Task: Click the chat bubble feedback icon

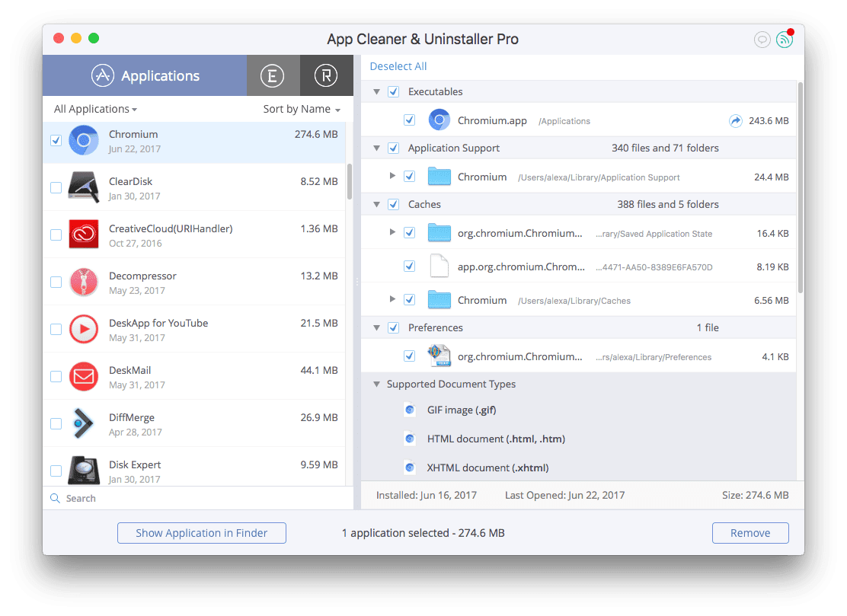Action: coord(762,40)
